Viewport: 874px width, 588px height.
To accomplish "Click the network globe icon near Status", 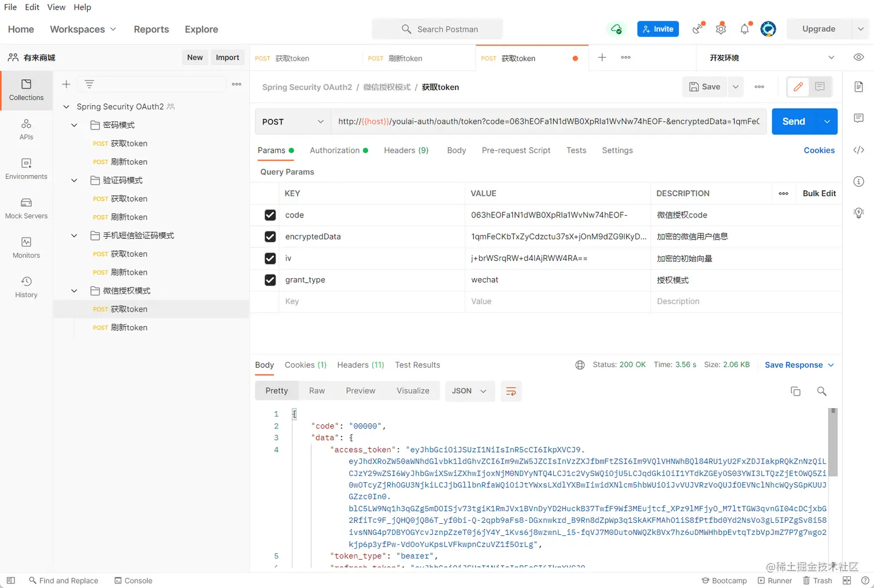I will pyautogui.click(x=580, y=365).
